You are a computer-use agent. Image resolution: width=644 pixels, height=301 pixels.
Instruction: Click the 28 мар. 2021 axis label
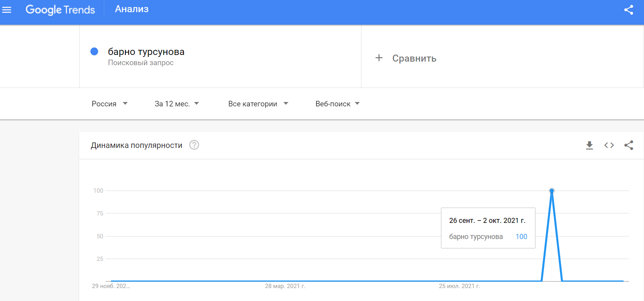click(286, 286)
